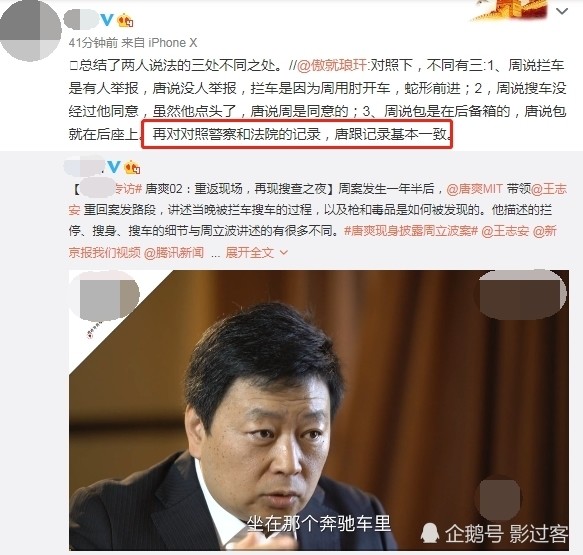Open the @王志安 mention after 带领
The width and height of the screenshot is (583, 555).
(549, 189)
